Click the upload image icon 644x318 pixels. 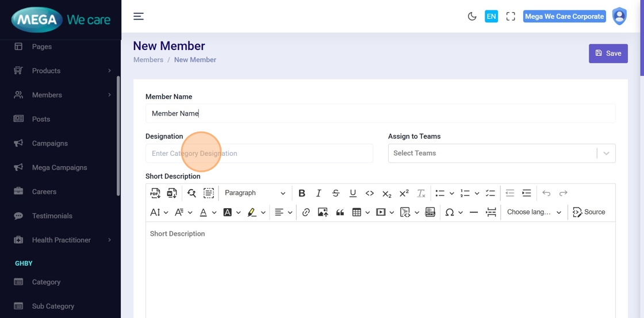click(x=323, y=212)
